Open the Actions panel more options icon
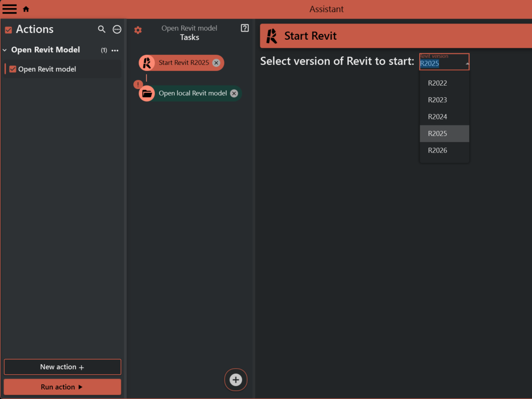Screen dimensions: 532x399 tap(117, 29)
